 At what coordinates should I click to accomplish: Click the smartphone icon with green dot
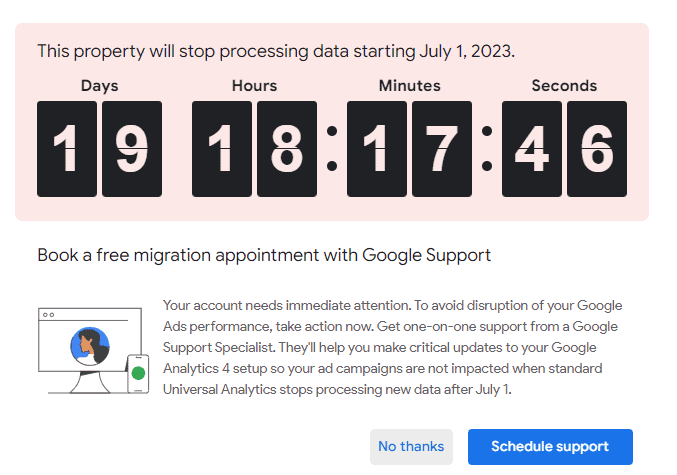137,372
